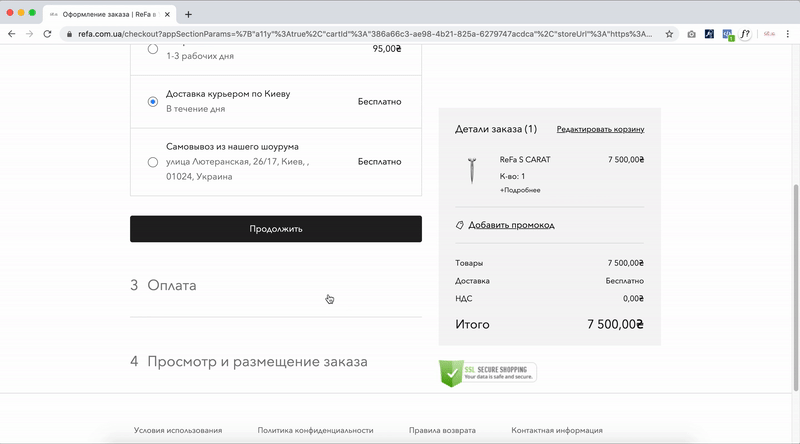Open the dark blue extension icon
Screen dimensions: 800x444
click(x=709, y=34)
